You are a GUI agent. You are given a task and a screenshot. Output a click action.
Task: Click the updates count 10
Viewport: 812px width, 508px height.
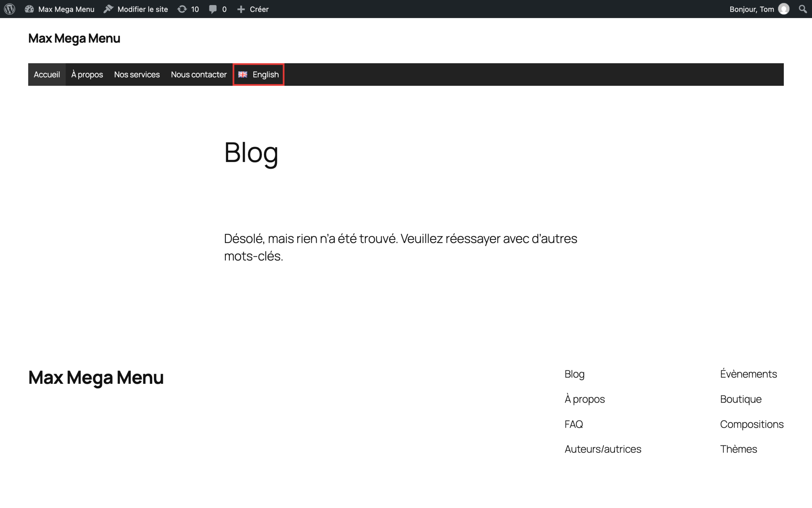(195, 10)
